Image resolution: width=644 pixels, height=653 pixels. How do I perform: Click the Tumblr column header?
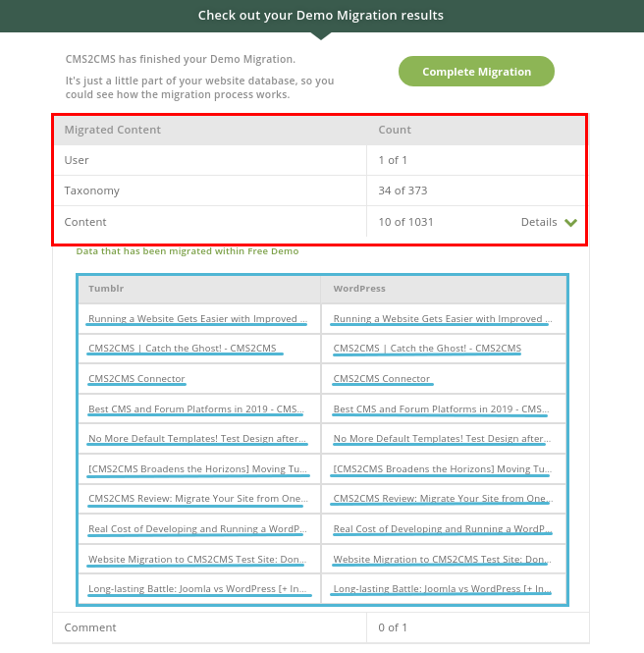coord(106,289)
